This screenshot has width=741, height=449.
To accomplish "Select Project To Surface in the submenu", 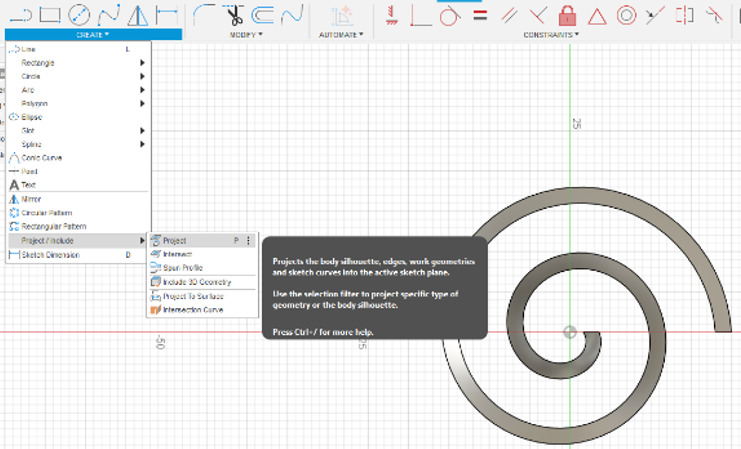I will 202,296.
